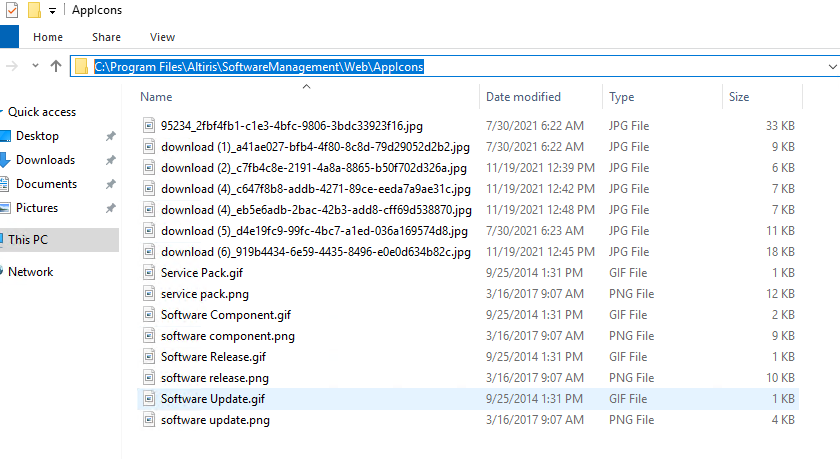Viewport: 840px width, 459px height.
Task: Click the New folder icon in title bar
Action: [x=34, y=10]
